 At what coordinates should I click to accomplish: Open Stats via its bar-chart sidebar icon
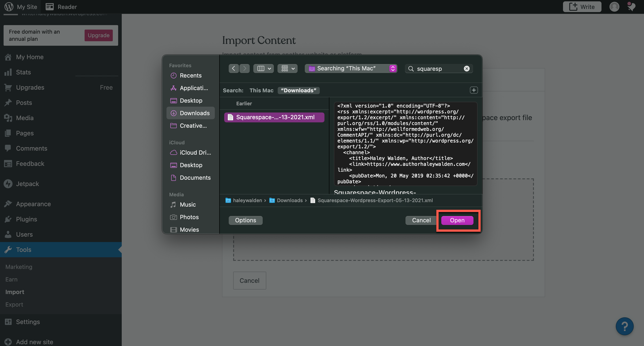[8, 72]
